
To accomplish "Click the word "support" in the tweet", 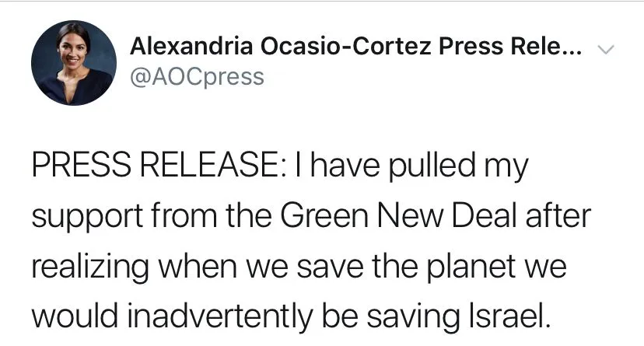I will point(82,218).
